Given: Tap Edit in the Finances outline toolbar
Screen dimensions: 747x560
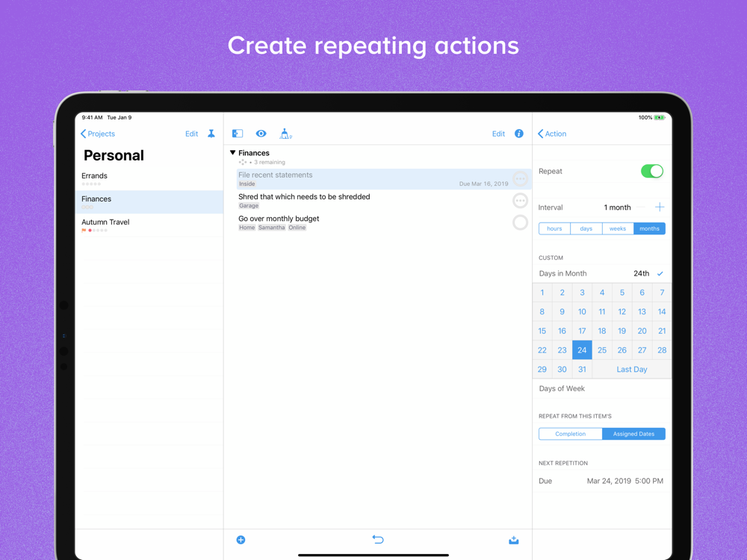Looking at the screenshot, I should [x=498, y=134].
